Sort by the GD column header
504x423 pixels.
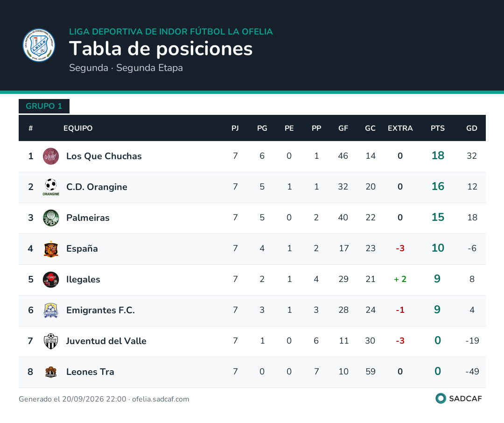tap(471, 128)
